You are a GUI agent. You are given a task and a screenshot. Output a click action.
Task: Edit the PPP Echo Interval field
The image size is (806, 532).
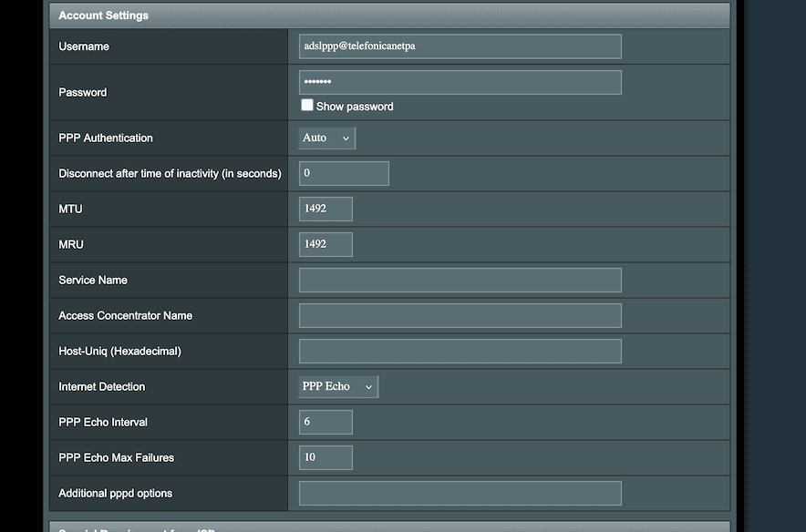point(325,422)
